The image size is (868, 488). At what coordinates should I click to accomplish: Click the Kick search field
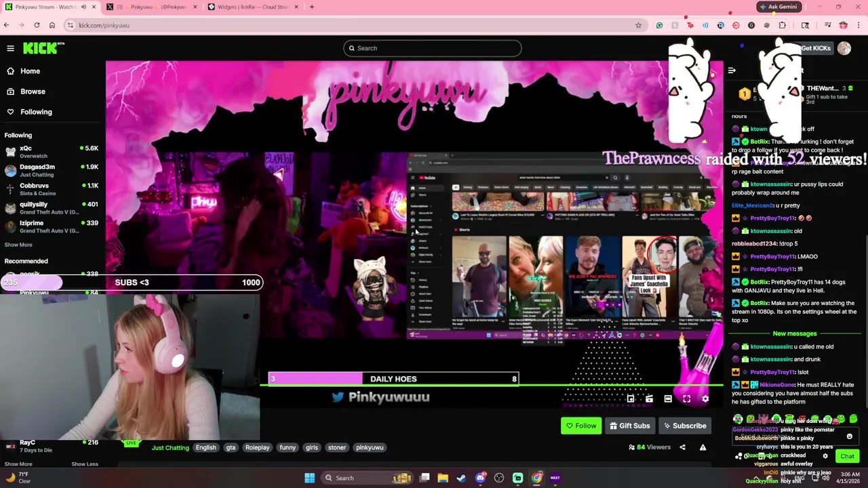click(432, 48)
